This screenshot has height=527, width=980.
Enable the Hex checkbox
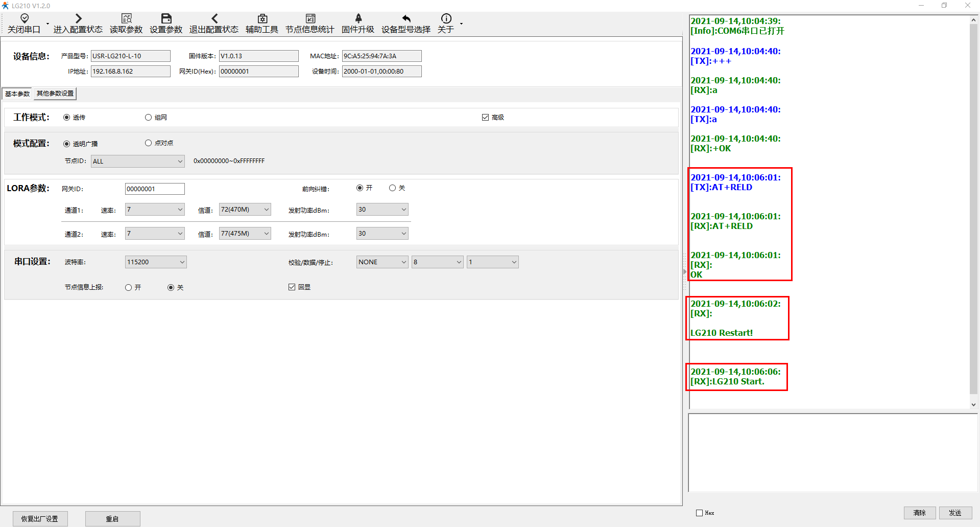tap(699, 513)
